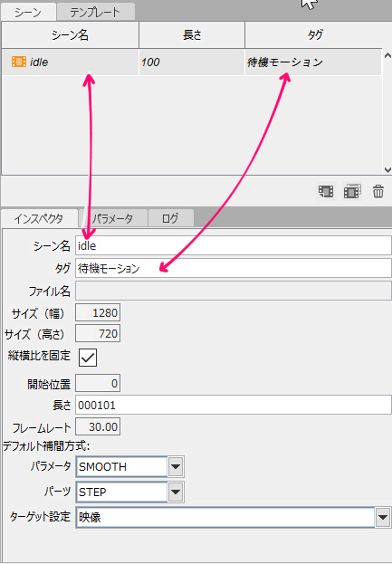Screen dimensions: 392x564
Task: Click the add new scene icon
Action: (326, 191)
